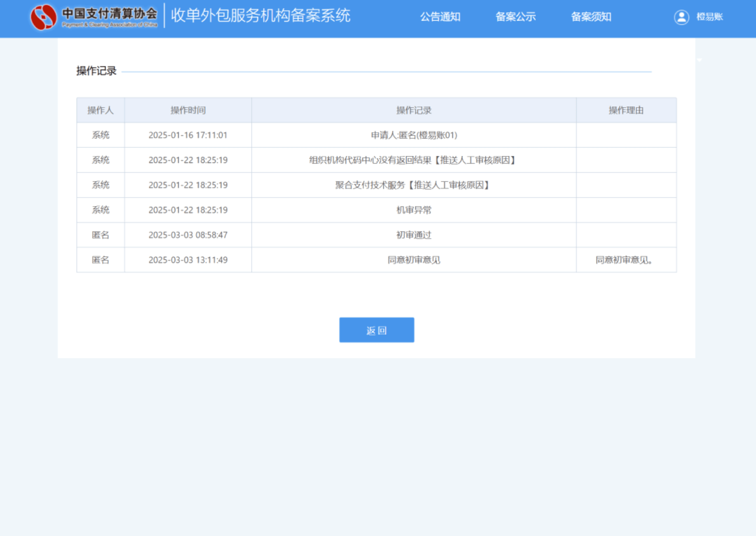Select the 2025-01-16 17:11:01 timestamp cell
The height and width of the screenshot is (536, 756).
pos(188,135)
